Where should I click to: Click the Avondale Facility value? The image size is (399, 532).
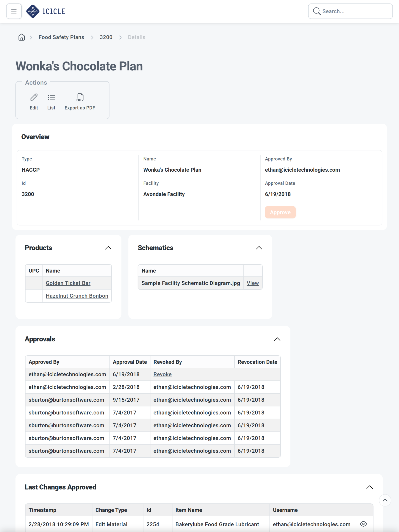tap(164, 194)
